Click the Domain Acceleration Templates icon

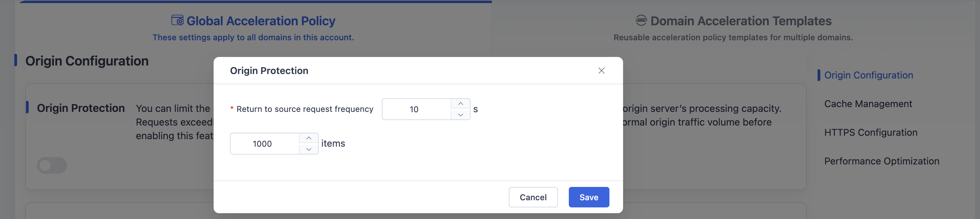(x=641, y=20)
